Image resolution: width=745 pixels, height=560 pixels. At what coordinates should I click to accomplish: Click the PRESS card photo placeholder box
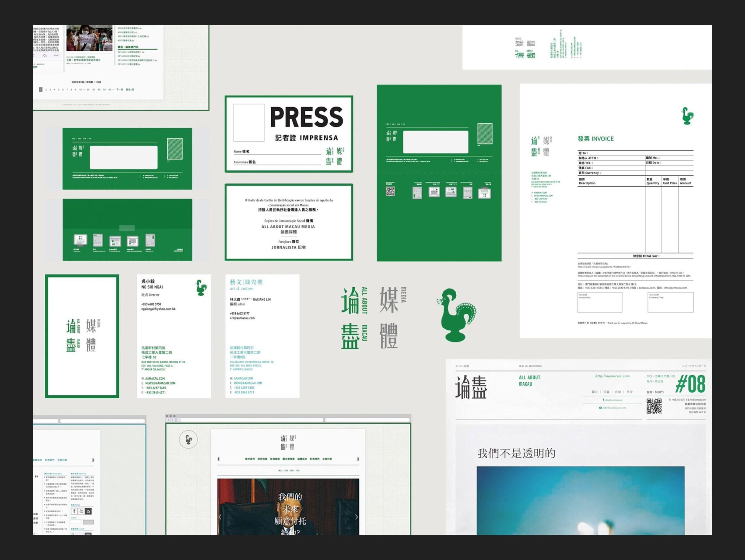pos(249,123)
